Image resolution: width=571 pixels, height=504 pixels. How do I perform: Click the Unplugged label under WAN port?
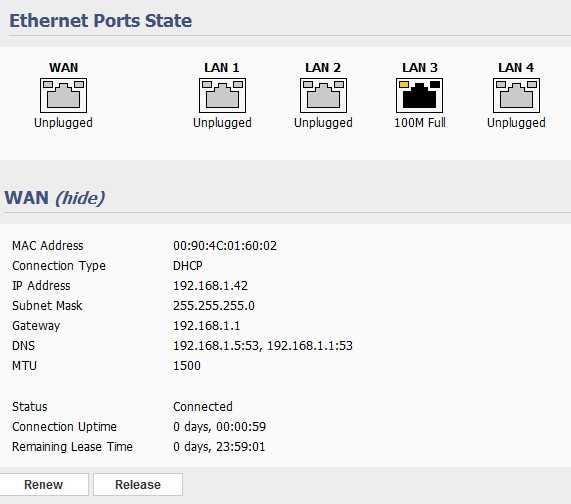click(x=63, y=123)
